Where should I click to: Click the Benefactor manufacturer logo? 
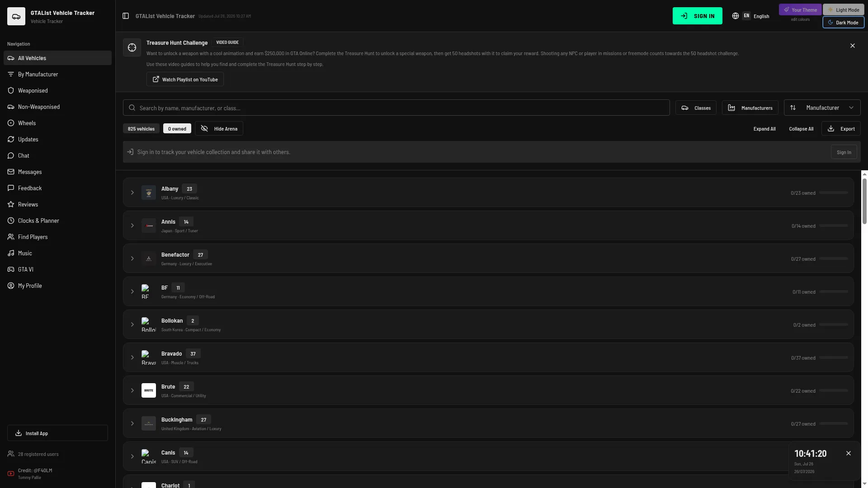point(149,258)
